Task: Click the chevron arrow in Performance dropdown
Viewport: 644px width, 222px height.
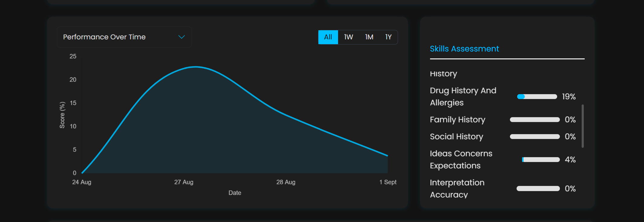Action: [x=182, y=37]
